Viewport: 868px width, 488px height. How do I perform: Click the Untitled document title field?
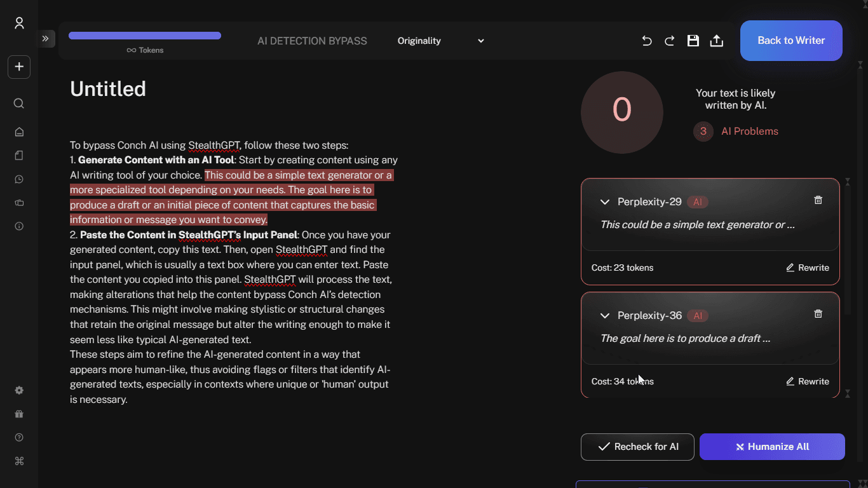click(x=108, y=89)
